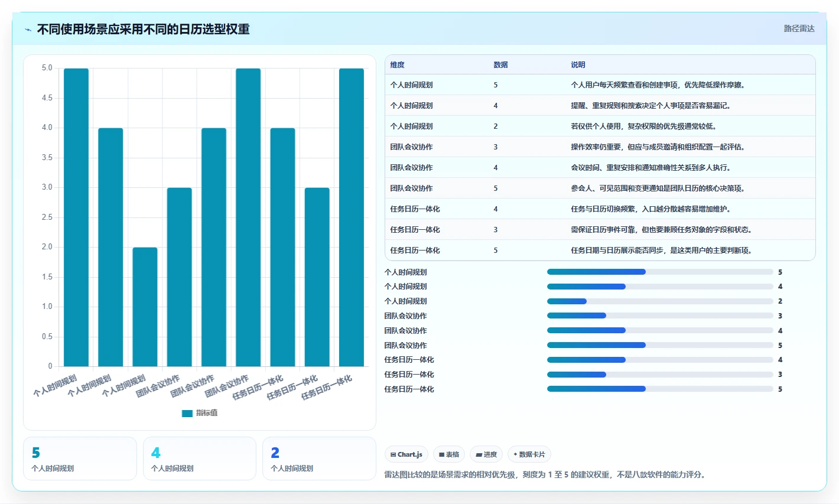Click chart bar 个人时间规划 with value 2
This screenshot has width=839, height=504.
click(145, 307)
